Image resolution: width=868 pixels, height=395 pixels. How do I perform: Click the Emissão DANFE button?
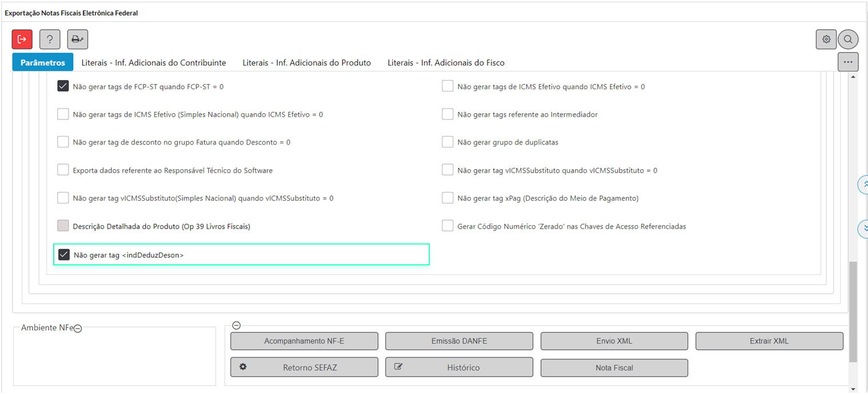[459, 341]
